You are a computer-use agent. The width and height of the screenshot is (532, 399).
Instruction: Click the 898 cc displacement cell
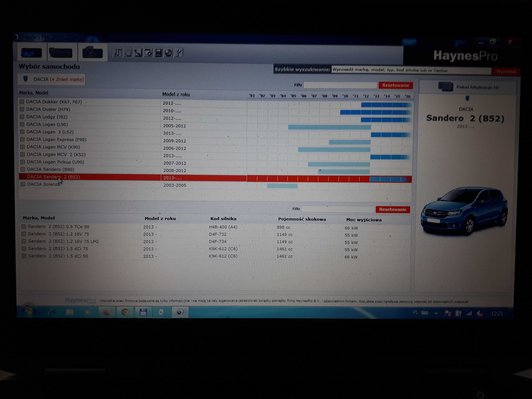click(x=283, y=227)
